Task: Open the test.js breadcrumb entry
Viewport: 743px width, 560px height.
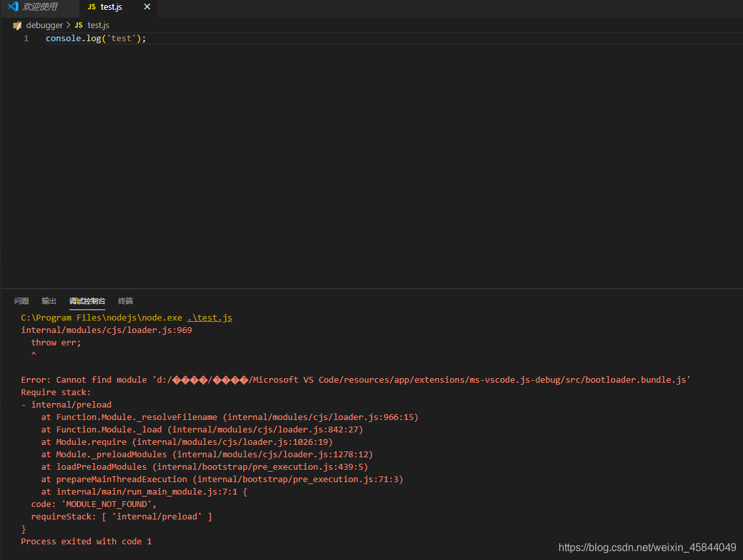Action: (98, 26)
